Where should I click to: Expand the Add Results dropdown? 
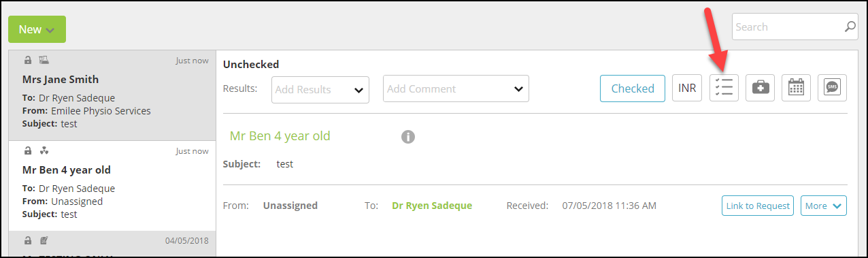[320, 89]
